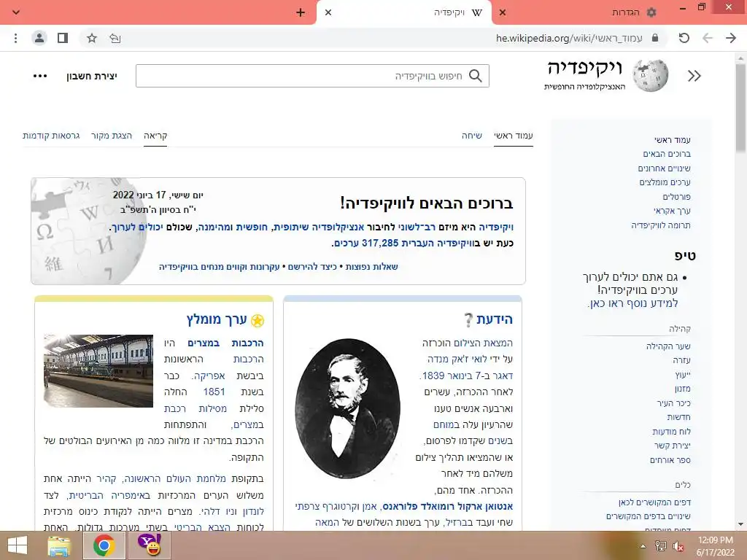The width and height of the screenshot is (747, 560).
Task: Click the Chrome taskbar icon
Action: [104, 545]
